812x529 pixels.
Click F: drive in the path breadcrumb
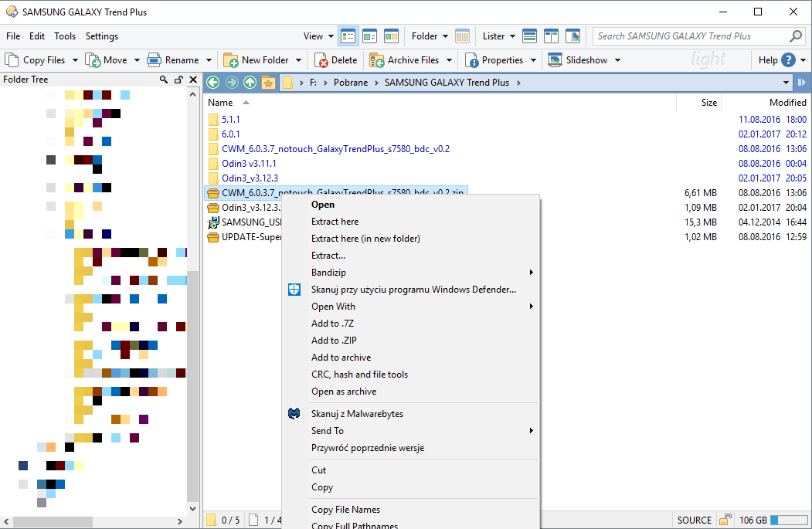314,83
